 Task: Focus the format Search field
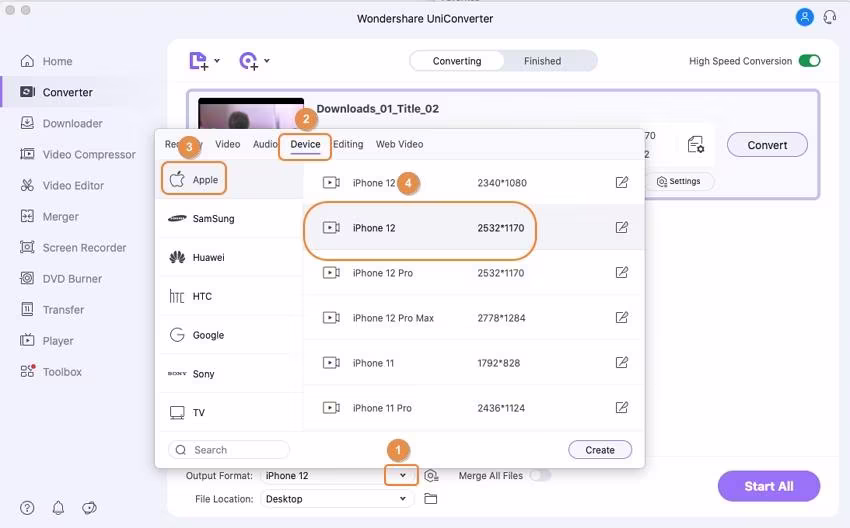pyautogui.click(x=229, y=450)
